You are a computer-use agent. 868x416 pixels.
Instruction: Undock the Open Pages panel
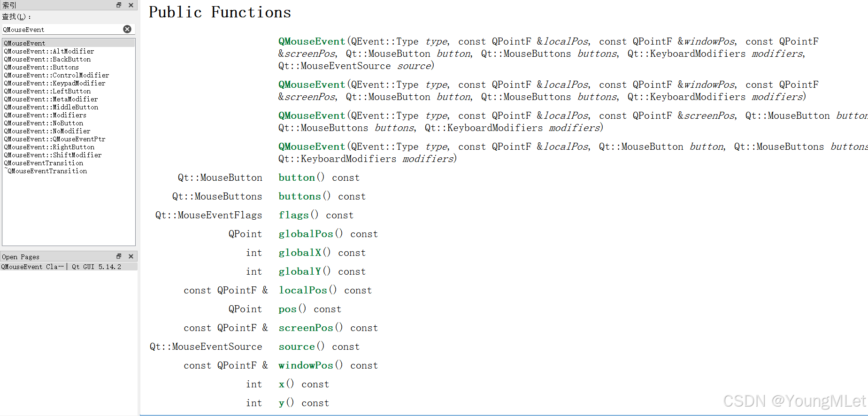119,256
